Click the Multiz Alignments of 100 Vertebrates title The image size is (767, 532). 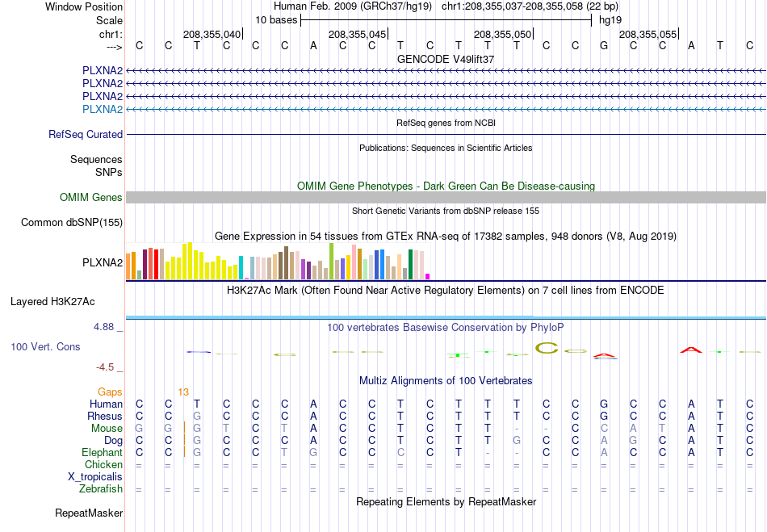pos(446,380)
